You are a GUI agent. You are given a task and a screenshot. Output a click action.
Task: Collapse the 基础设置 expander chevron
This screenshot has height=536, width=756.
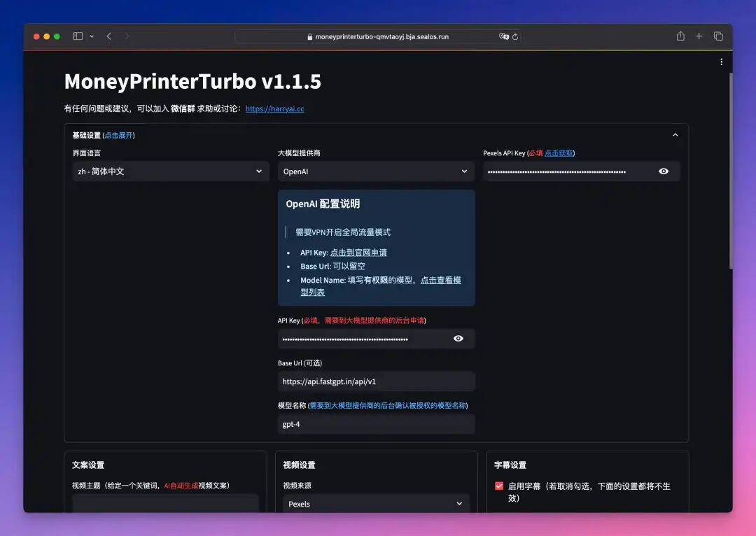click(675, 135)
